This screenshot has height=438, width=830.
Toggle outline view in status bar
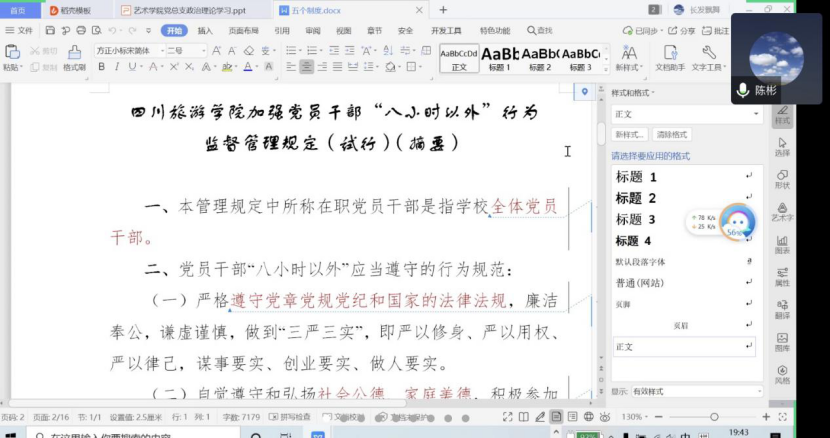click(573, 417)
